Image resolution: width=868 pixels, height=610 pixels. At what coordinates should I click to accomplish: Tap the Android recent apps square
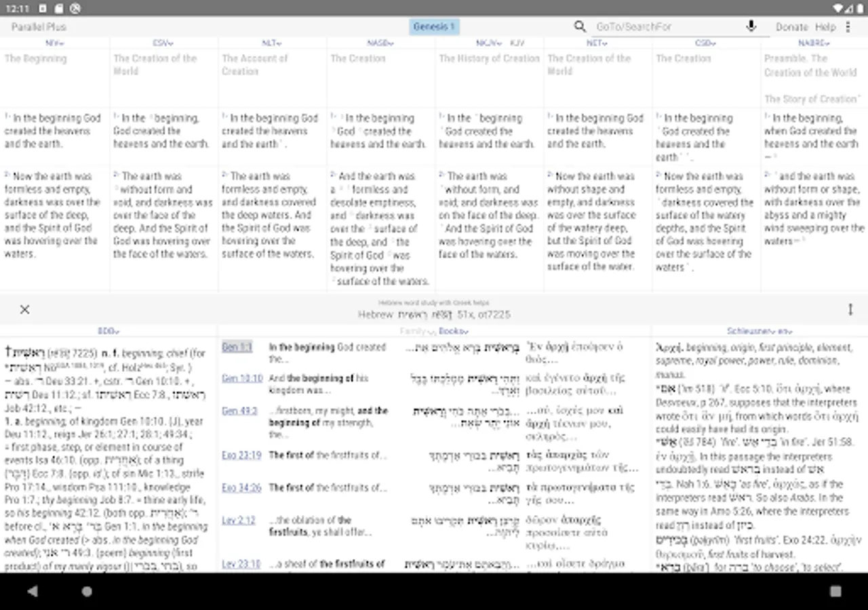(x=835, y=591)
